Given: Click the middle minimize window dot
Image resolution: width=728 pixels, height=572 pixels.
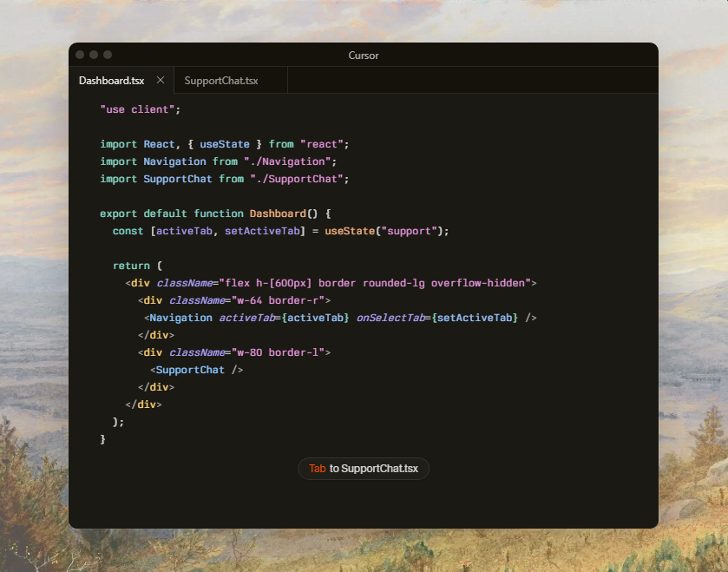Looking at the screenshot, I should [x=94, y=55].
